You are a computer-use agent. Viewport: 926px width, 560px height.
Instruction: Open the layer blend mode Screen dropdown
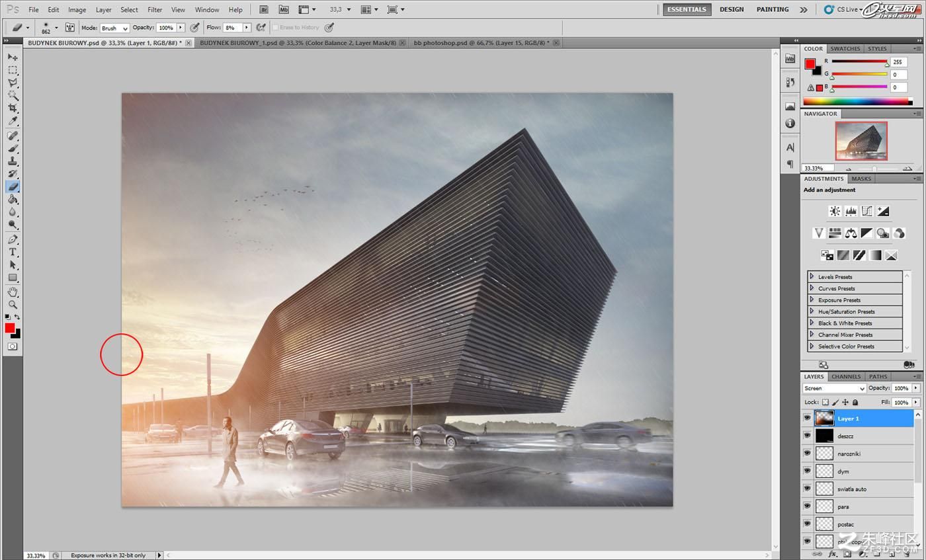(x=834, y=388)
